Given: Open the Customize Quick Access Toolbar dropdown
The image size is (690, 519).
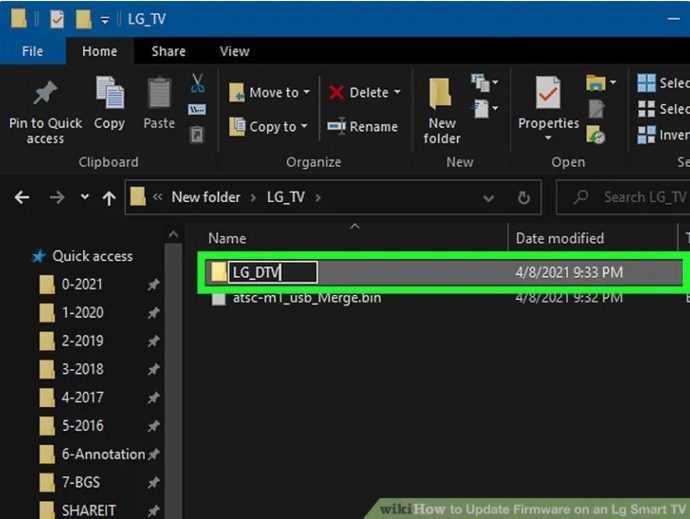Looking at the screenshot, I should point(105,20).
